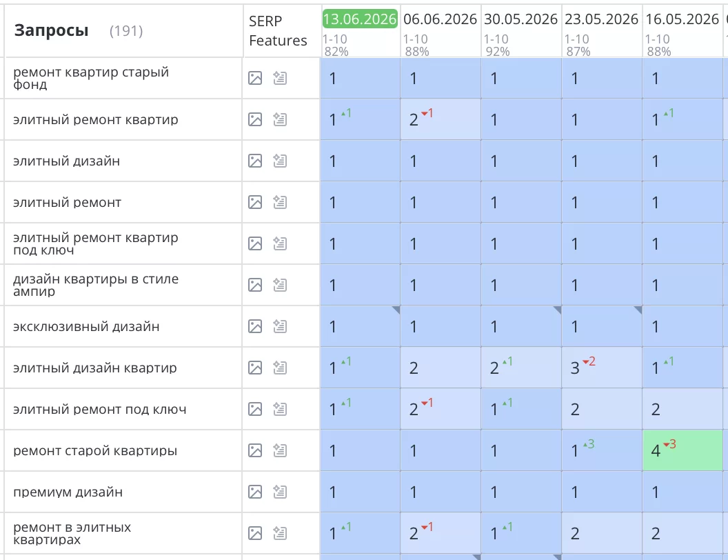Click 13.06.2026 position for 'эксклюзивный дизайн'
The image size is (728, 560).
[361, 326]
